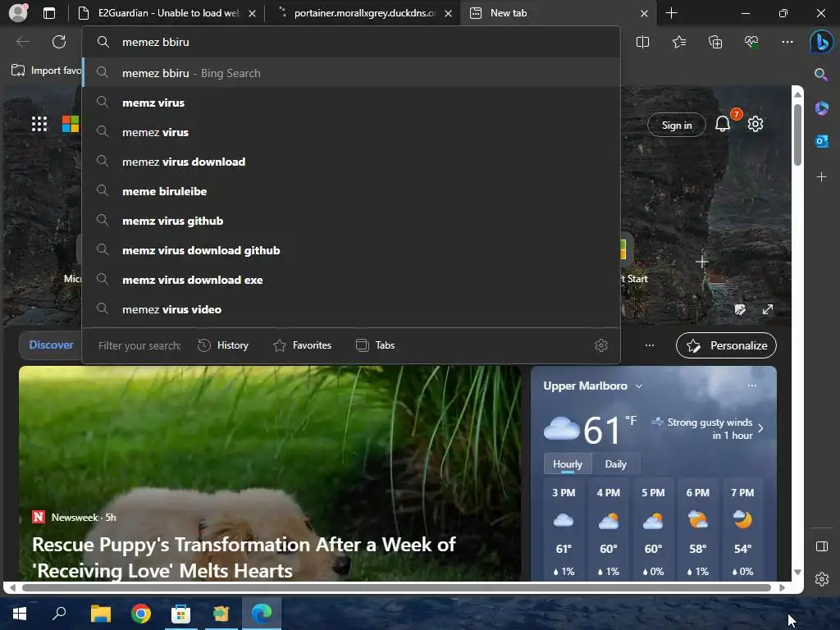840x630 pixels.
Task: Open Microsoft 365 sidebar icon
Action: click(x=821, y=109)
